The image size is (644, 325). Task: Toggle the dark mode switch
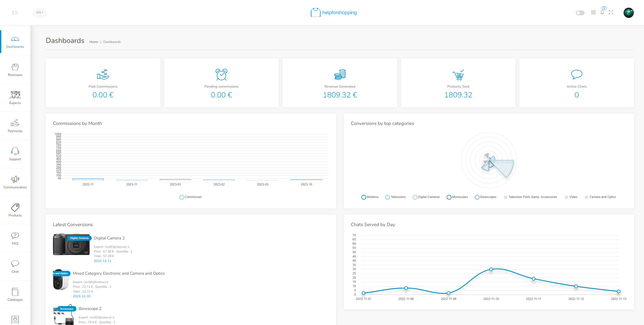point(580,13)
